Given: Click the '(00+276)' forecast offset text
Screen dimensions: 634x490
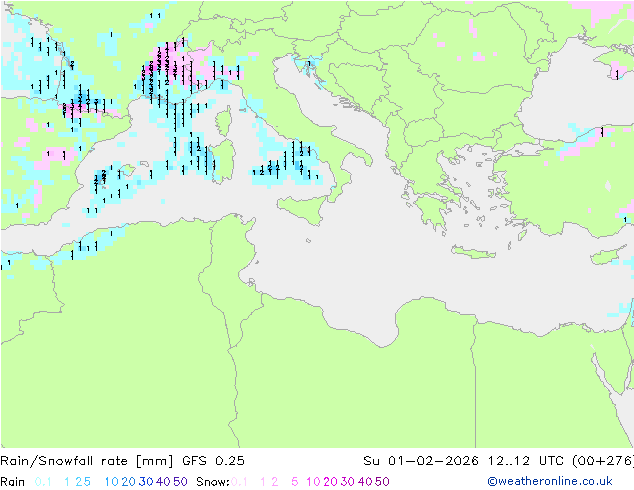Looking at the screenshot, I should (x=603, y=461).
